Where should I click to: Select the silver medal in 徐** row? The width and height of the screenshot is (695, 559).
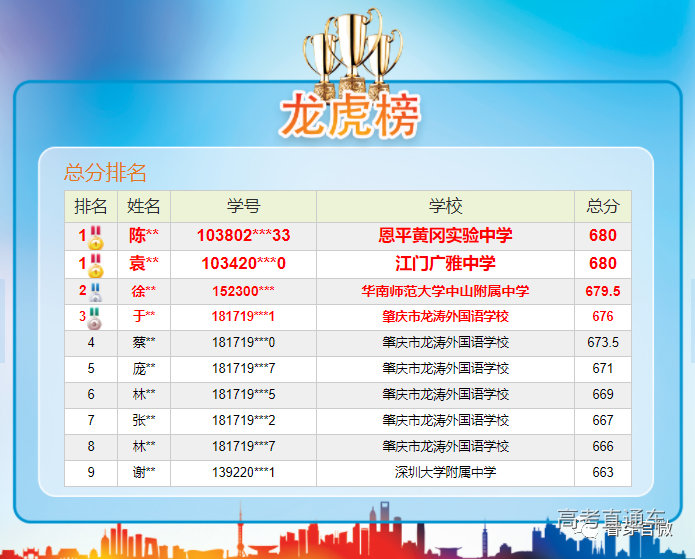coord(96,292)
